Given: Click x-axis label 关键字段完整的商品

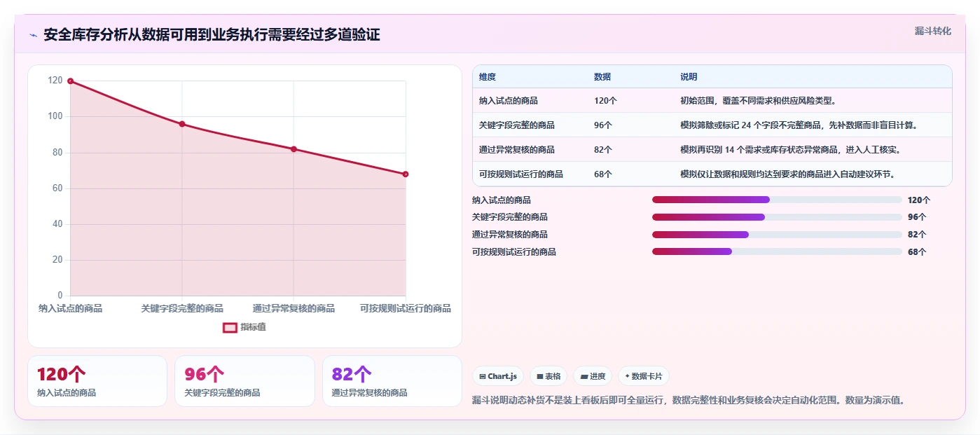Looking at the screenshot, I should tap(182, 308).
